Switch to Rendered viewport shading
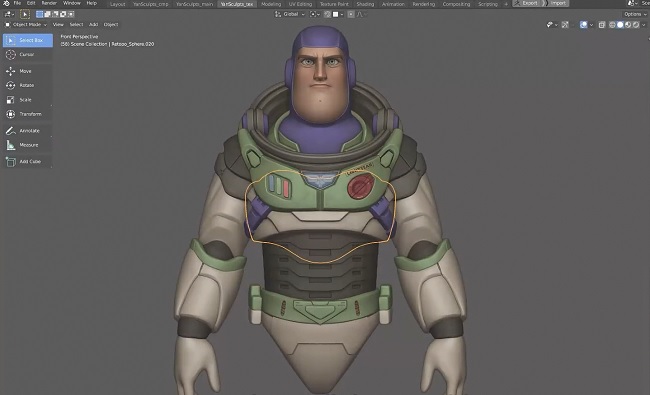650x395 pixels. click(x=636, y=25)
